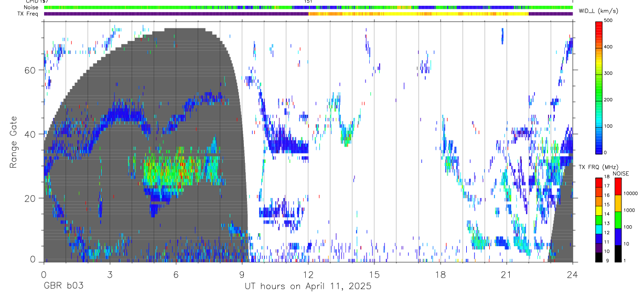Click the WID velocity color bar
This screenshot has height=297, width=644.
click(598, 86)
